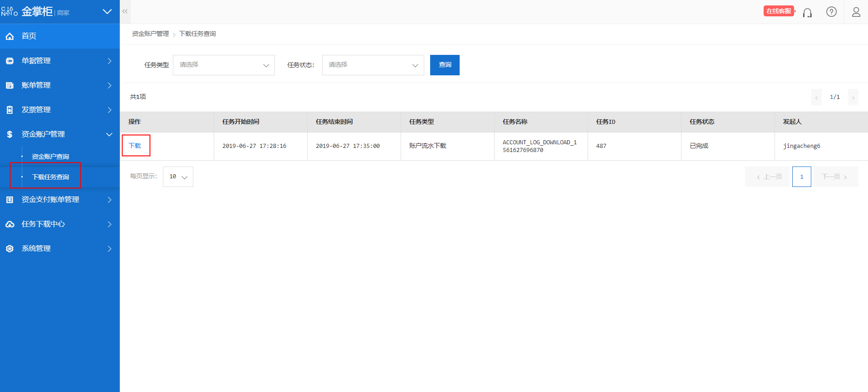
Task: Open the per-page 10 dropdown
Action: pyautogui.click(x=178, y=176)
